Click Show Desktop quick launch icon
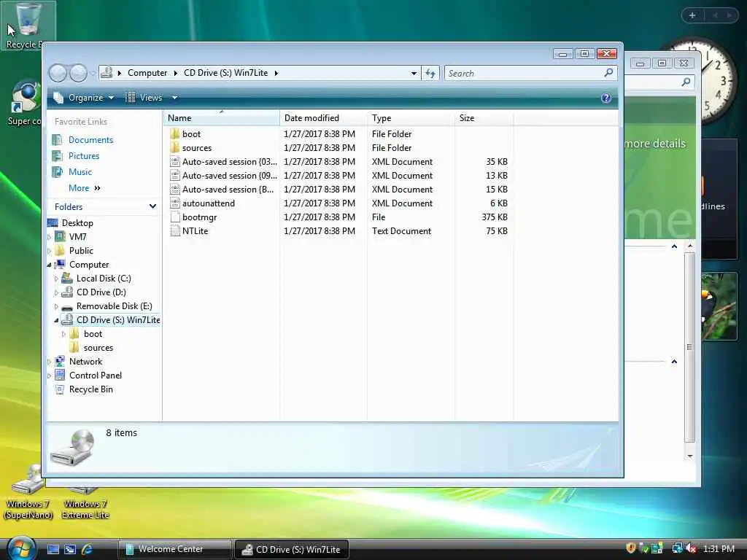This screenshot has height=560, width=747. [x=53, y=549]
